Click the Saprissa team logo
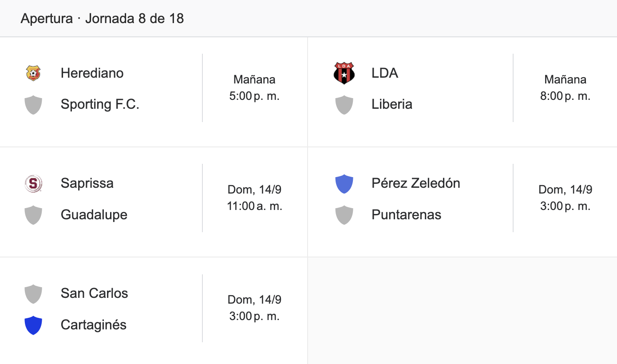The width and height of the screenshot is (617, 364). tap(33, 183)
